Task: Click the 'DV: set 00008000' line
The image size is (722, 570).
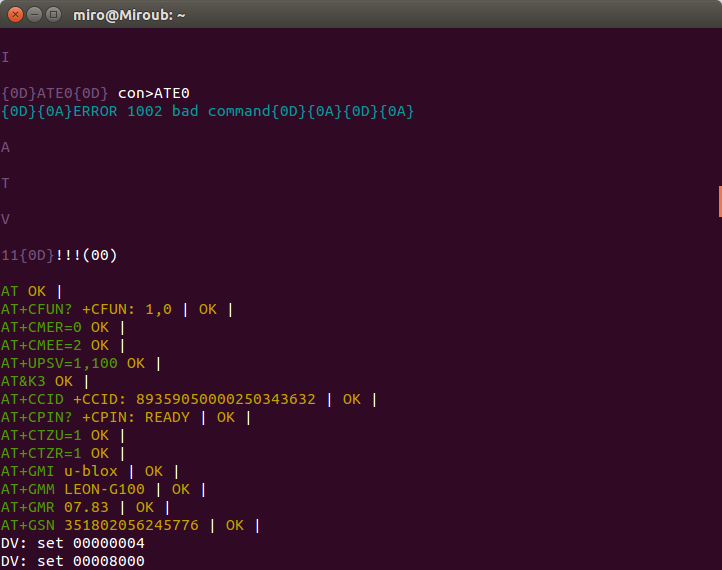Action: 73,561
